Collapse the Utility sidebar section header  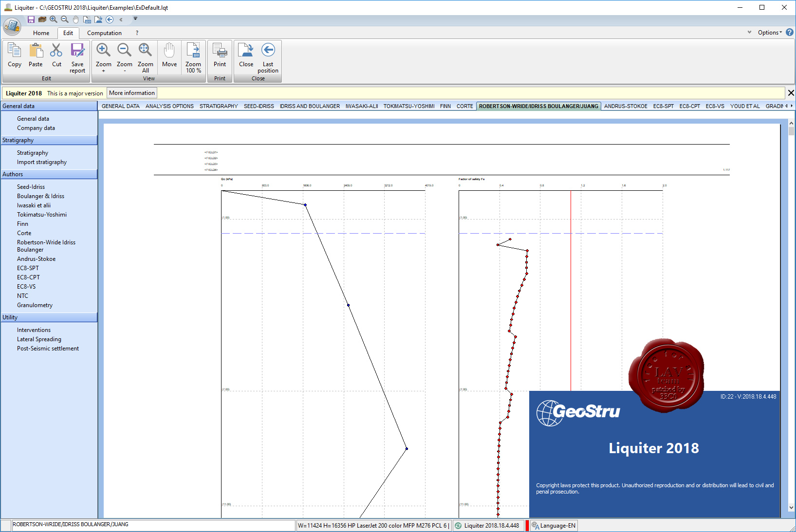coord(49,317)
